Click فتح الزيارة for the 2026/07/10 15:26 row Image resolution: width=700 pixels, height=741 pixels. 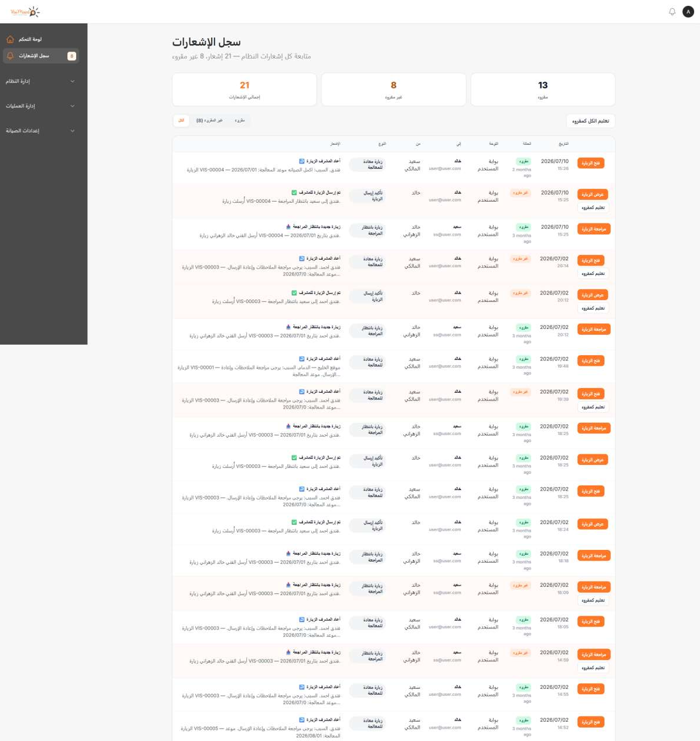pos(590,163)
